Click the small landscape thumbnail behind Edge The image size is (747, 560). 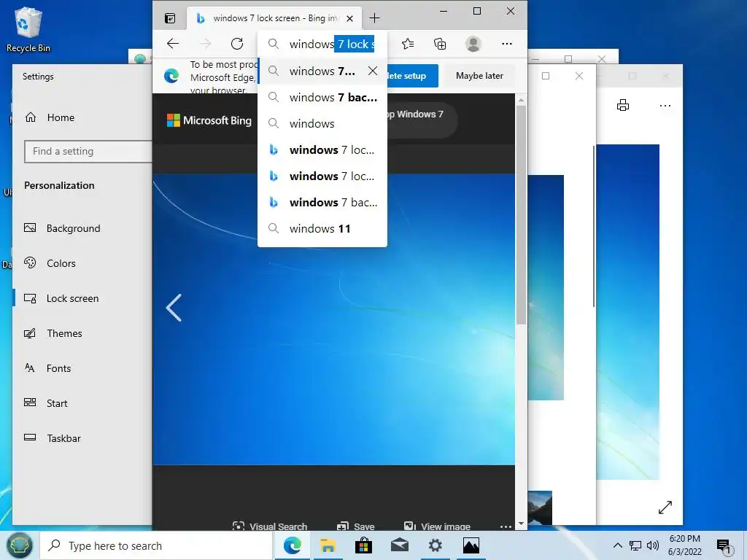(x=541, y=507)
